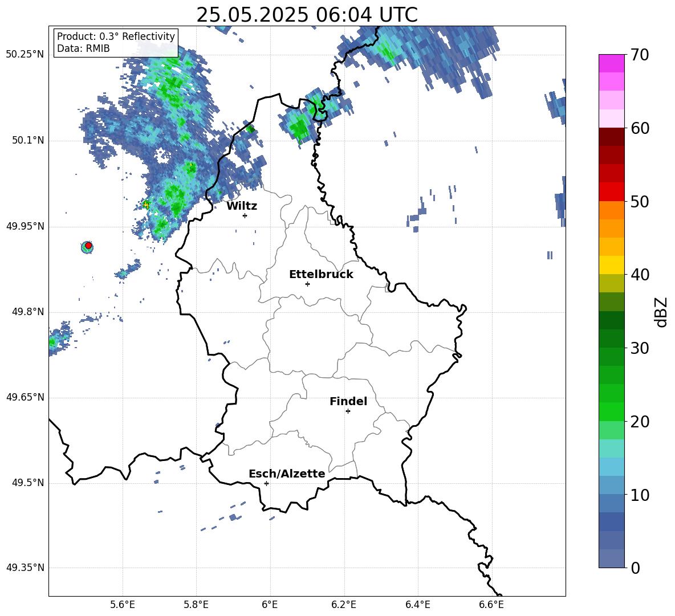Click the colorbar label "70"
The image size is (675, 616).
[x=639, y=55]
